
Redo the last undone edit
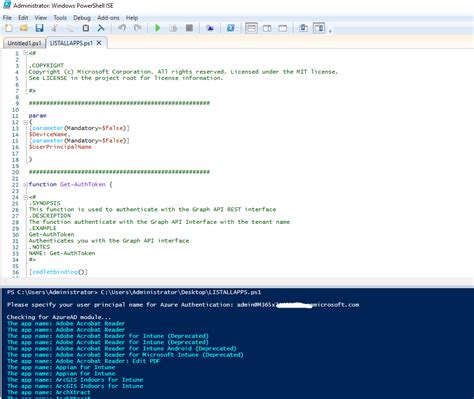137,28
